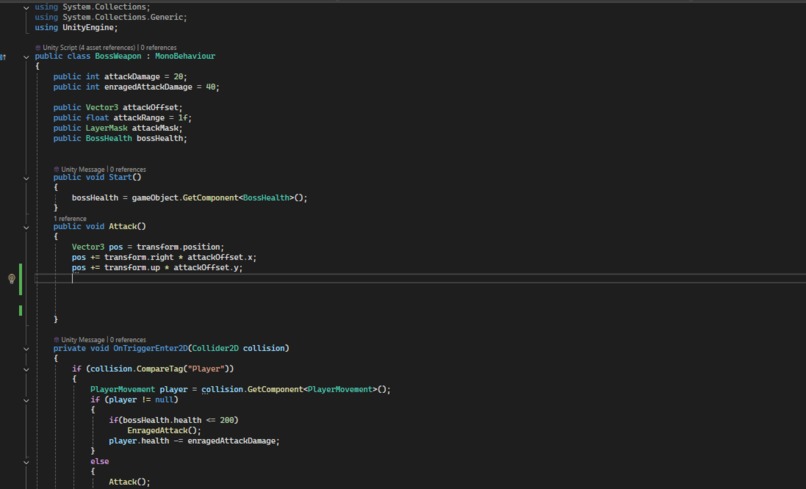Screen dimensions: 806x489
Task: Click "GetComponent<PlayerMovement>()" call
Action: point(319,389)
